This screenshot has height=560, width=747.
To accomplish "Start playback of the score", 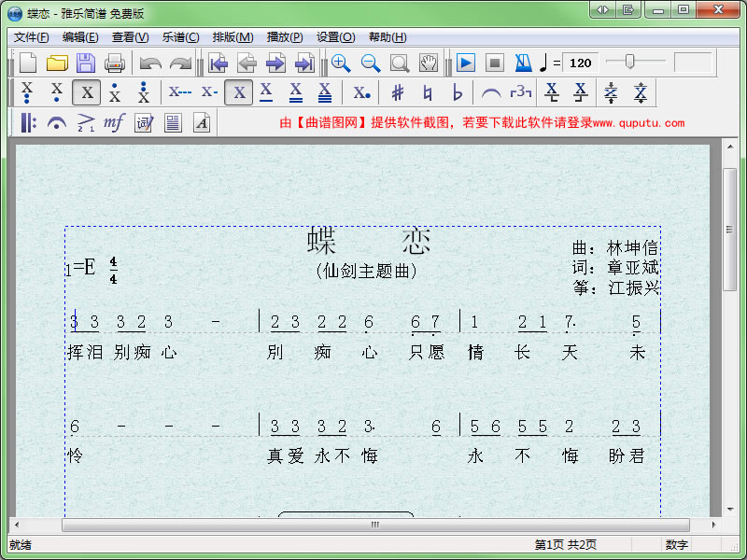I will point(465,63).
